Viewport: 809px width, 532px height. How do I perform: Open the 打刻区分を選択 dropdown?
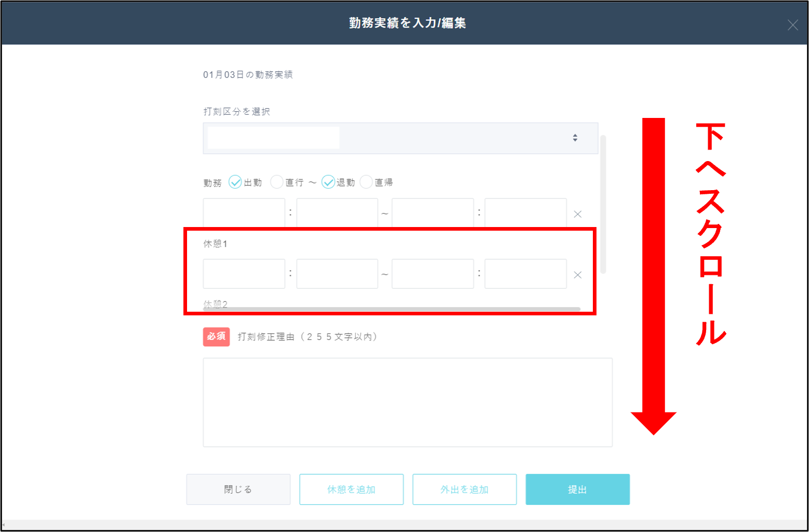(400, 138)
